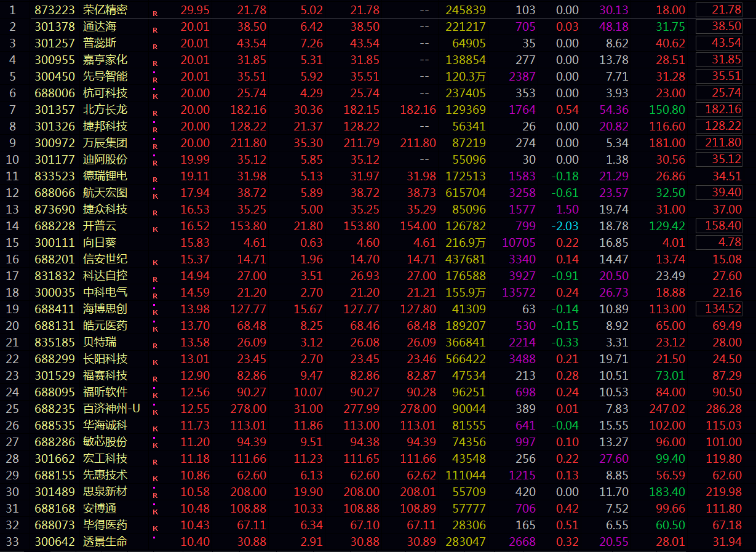This screenshot has height=552, width=756.
Task: Click stock name 航天宏图
Action: (106, 193)
